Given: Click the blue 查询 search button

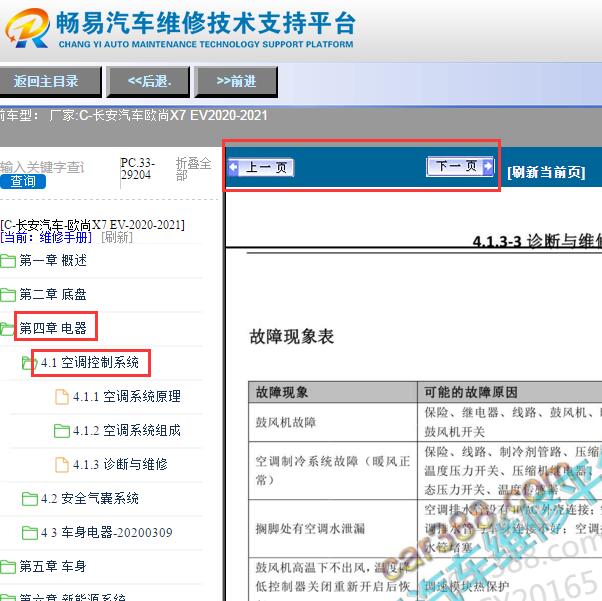Looking at the screenshot, I should coord(23,181).
